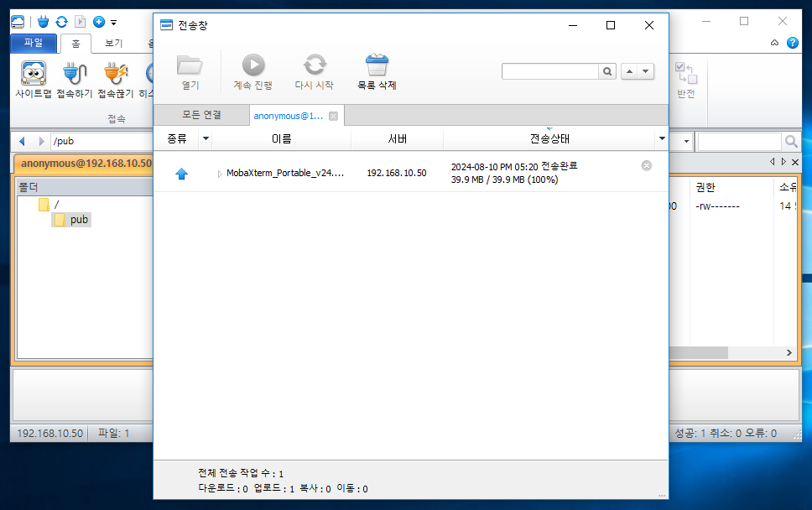Click the quick-access blue plus icon
This screenshot has width=812, height=510.
99,22
